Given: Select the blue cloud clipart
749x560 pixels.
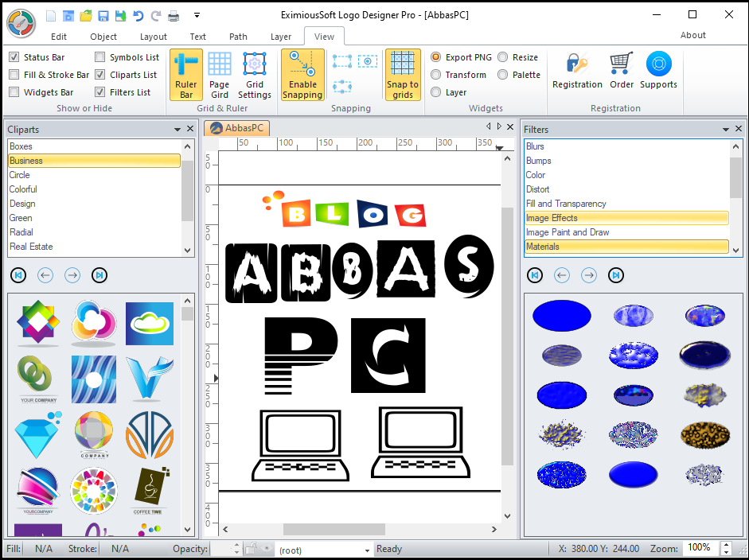Looking at the screenshot, I should click(150, 323).
